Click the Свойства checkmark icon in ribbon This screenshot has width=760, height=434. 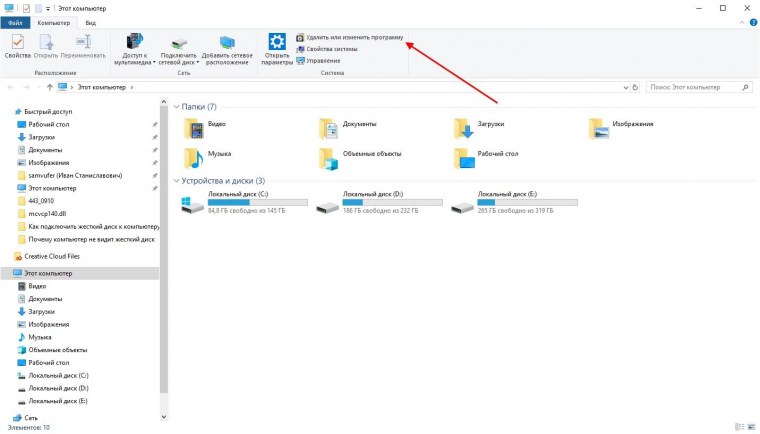click(17, 42)
